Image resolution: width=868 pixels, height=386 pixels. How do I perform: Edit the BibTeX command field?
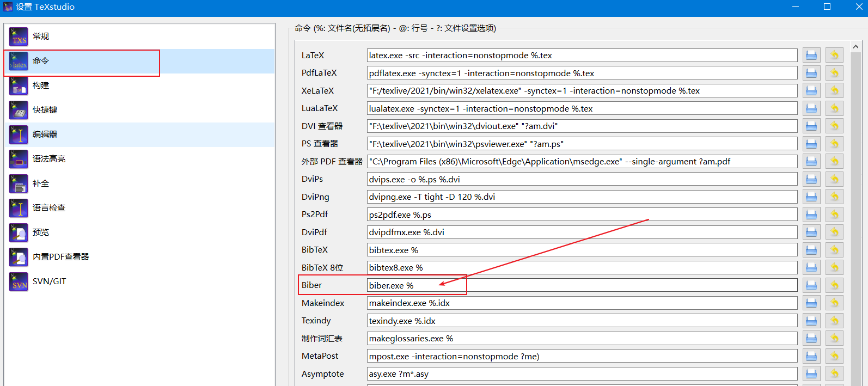582,250
